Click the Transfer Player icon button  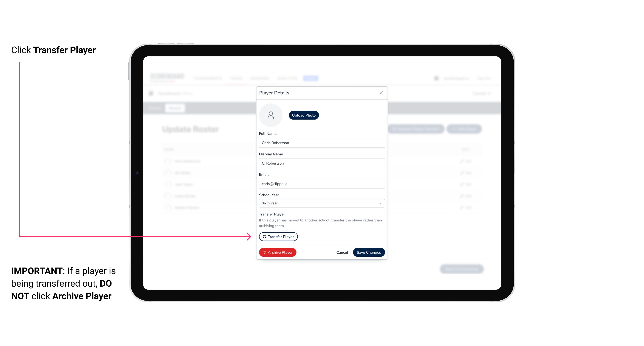(278, 237)
